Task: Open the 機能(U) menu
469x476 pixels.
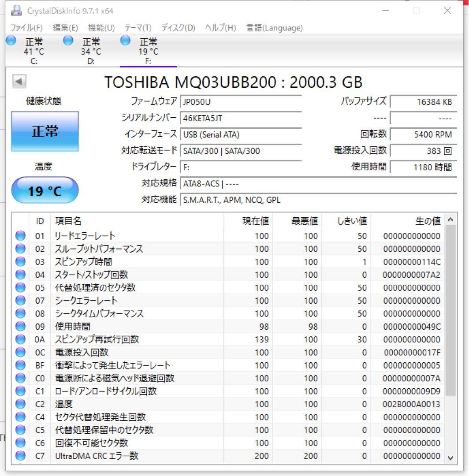Action: [x=100, y=27]
